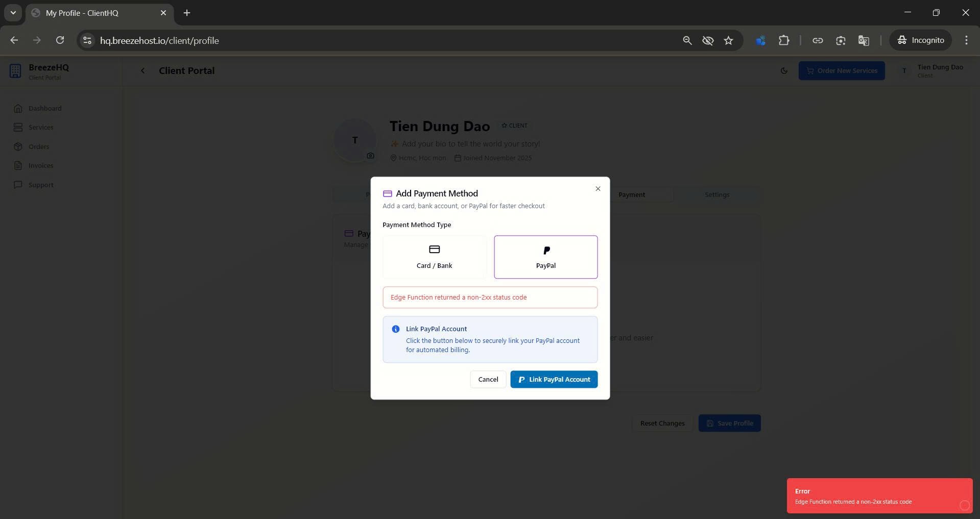This screenshot has width=980, height=519.
Task: Switch to the Settings tab
Action: click(716, 194)
